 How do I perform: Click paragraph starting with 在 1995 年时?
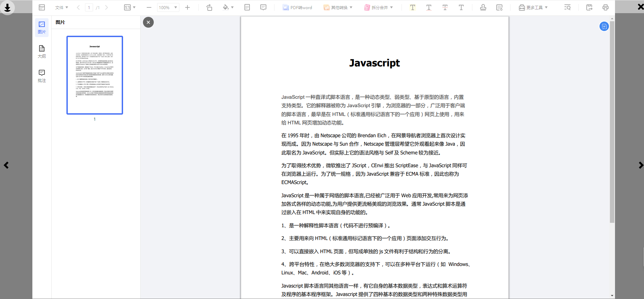[373, 144]
